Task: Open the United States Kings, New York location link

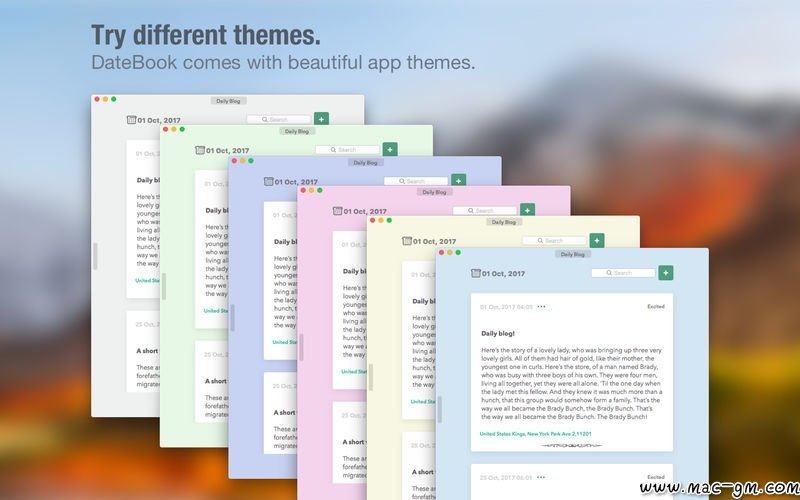Action: 536,434
